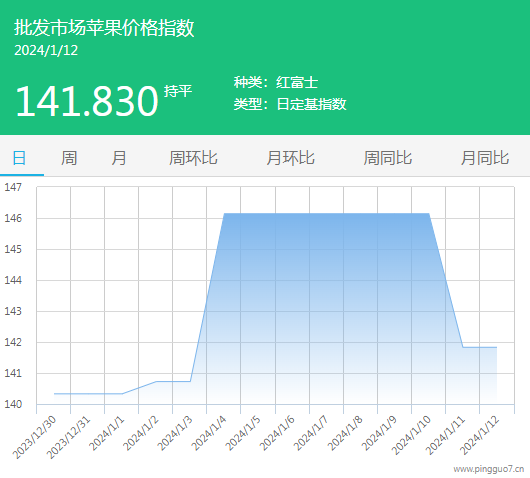
Task: Click the 2024/1/12 x-axis date label
Action: 480,435
